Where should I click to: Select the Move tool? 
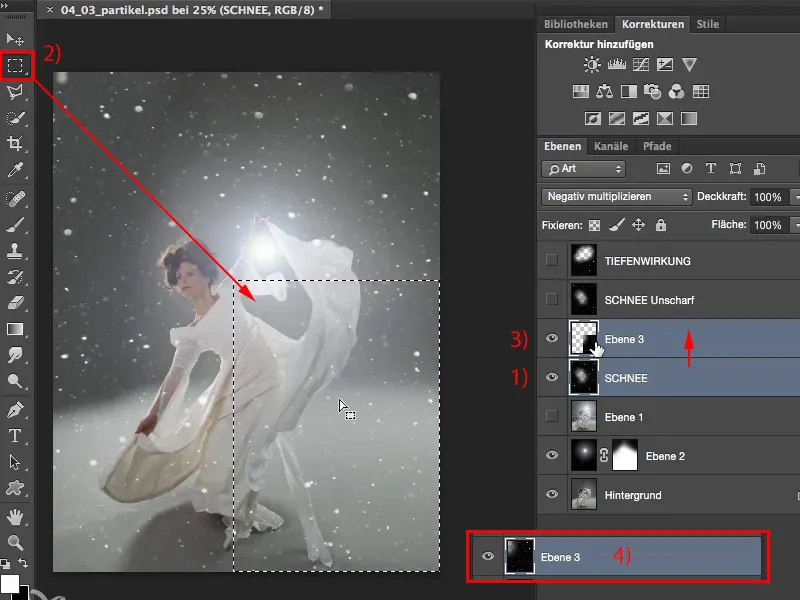(x=15, y=39)
